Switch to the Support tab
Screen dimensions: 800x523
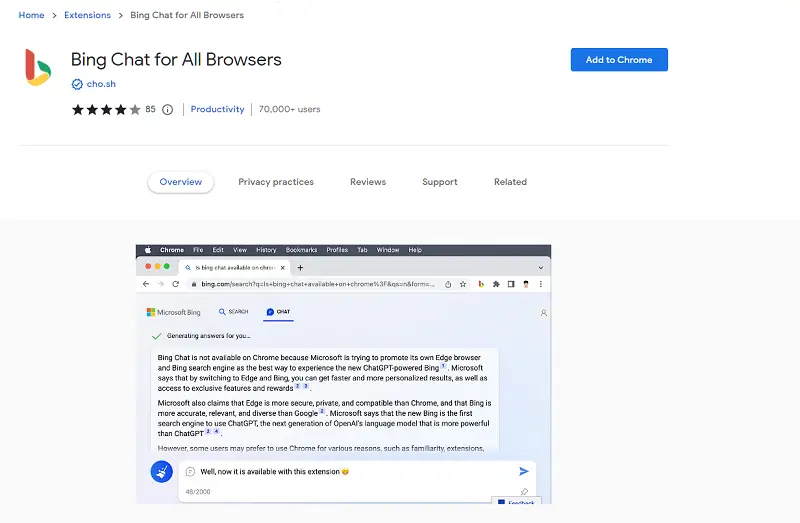(440, 182)
